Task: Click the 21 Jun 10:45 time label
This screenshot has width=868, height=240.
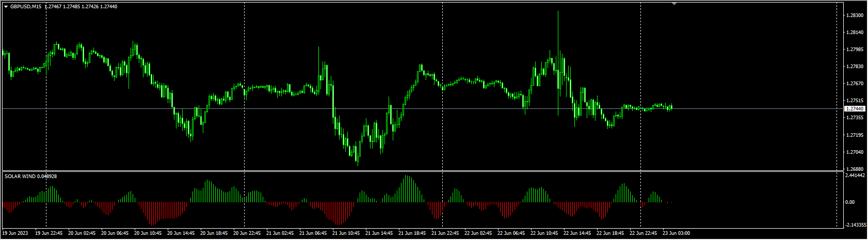Action: pyautogui.click(x=346, y=233)
